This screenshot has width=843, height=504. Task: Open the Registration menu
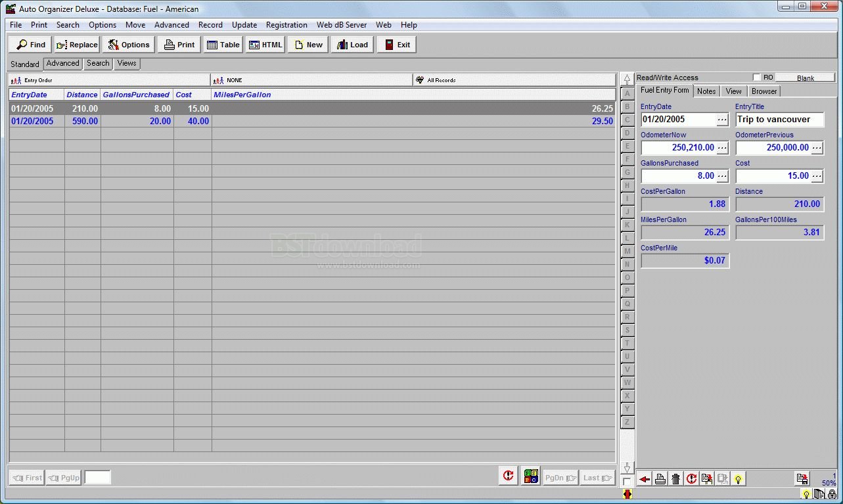[286, 25]
